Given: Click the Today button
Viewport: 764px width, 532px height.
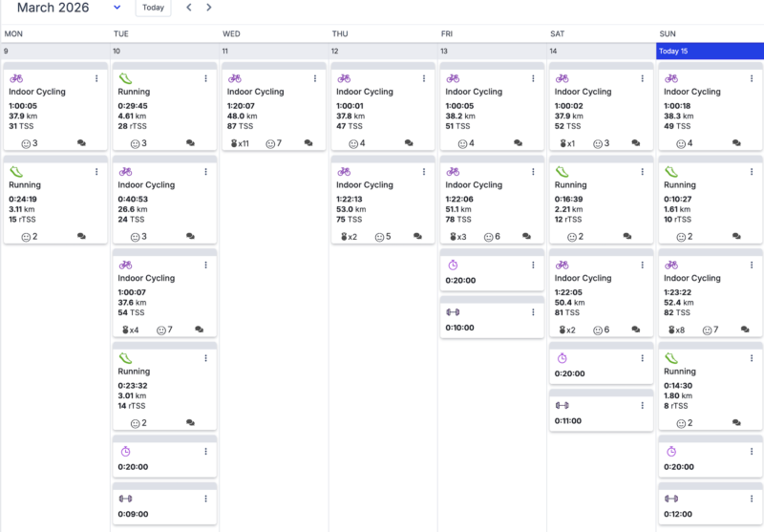Looking at the screenshot, I should (154, 8).
